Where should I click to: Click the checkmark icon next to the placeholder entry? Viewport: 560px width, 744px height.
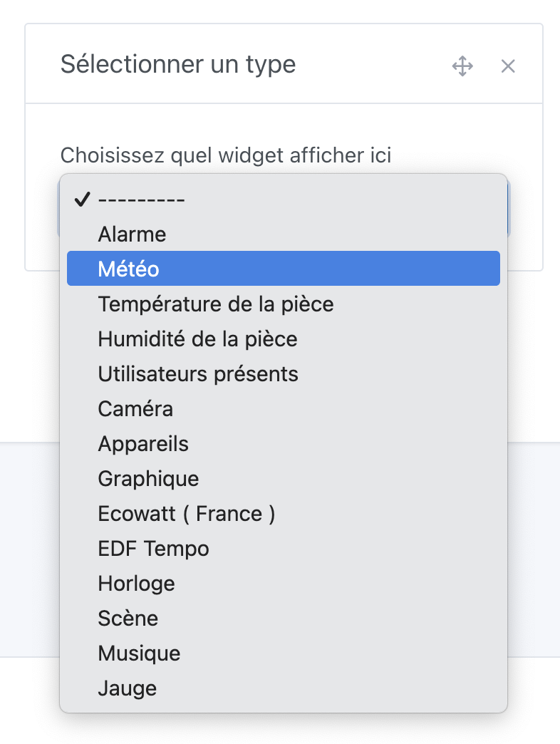(83, 200)
